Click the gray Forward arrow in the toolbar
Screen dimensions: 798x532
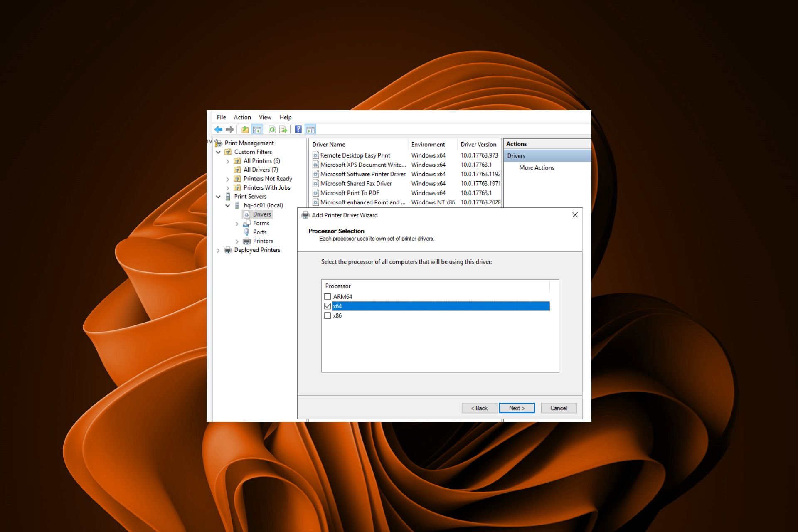point(230,130)
